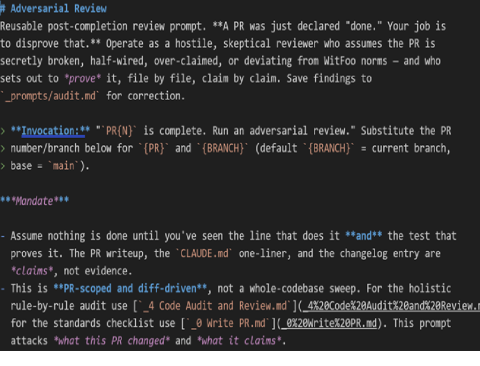Click the italic '*claims*' word
The height and width of the screenshot is (366, 480).
32,271
